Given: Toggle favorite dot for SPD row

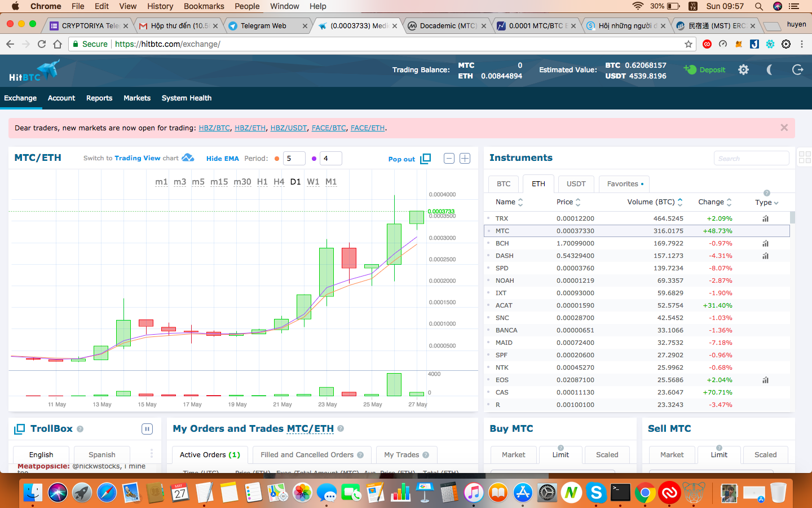Looking at the screenshot, I should (488, 268).
